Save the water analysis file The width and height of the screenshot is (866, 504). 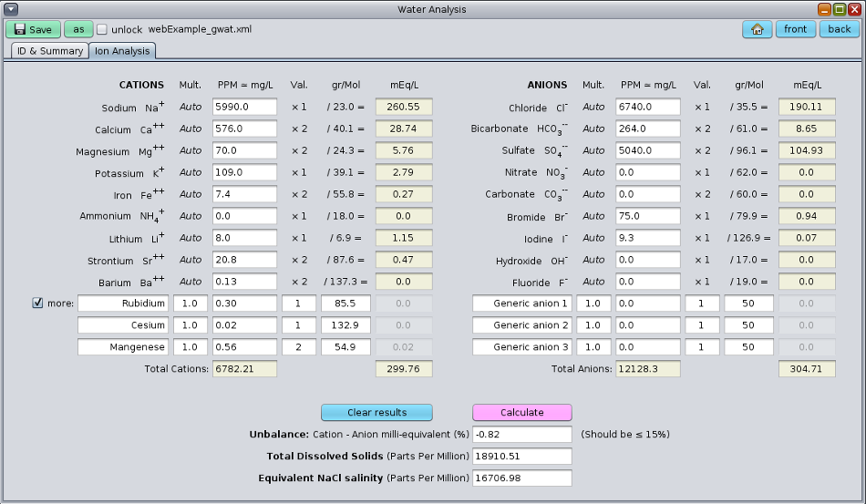click(x=33, y=29)
